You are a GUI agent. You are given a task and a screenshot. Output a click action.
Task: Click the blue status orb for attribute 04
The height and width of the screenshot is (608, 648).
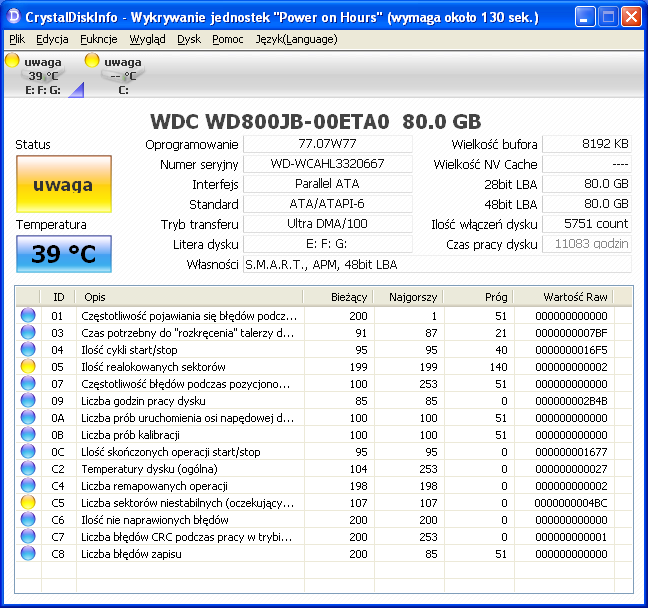point(28,349)
